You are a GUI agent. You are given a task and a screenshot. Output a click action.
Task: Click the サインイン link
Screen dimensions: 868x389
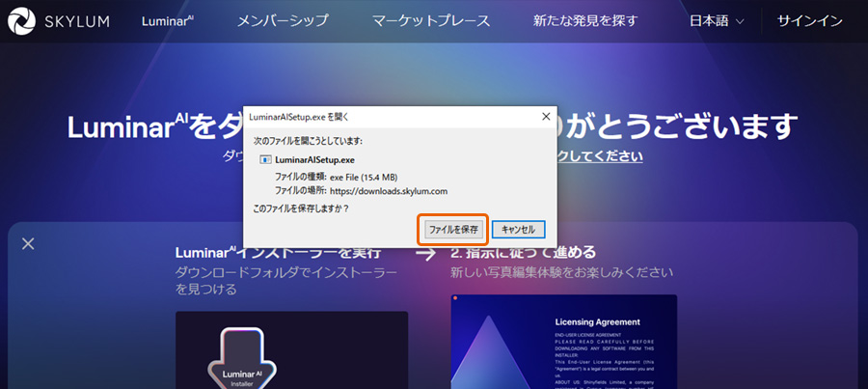809,21
